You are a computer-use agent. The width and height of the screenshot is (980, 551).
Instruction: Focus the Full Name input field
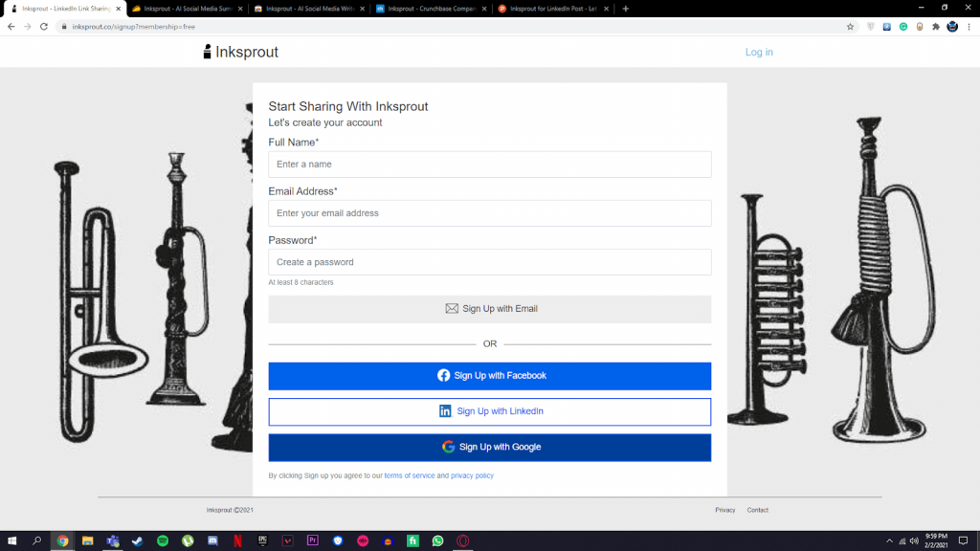(489, 165)
